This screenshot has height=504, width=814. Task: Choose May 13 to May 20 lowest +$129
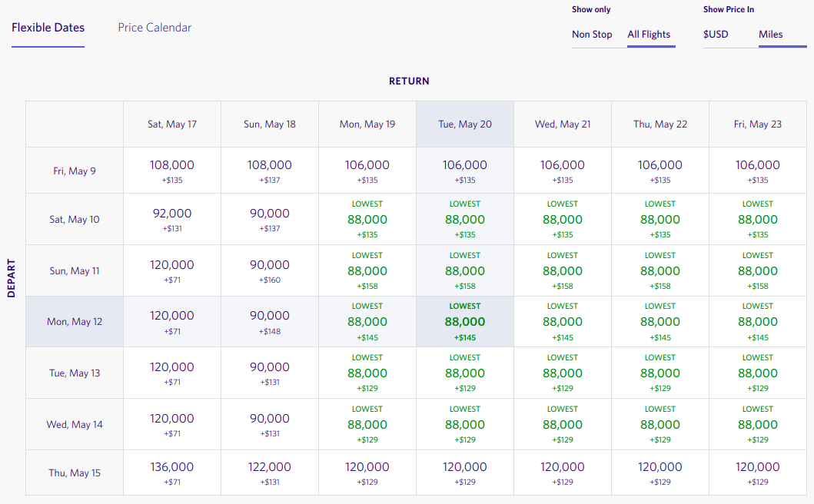[x=464, y=373]
